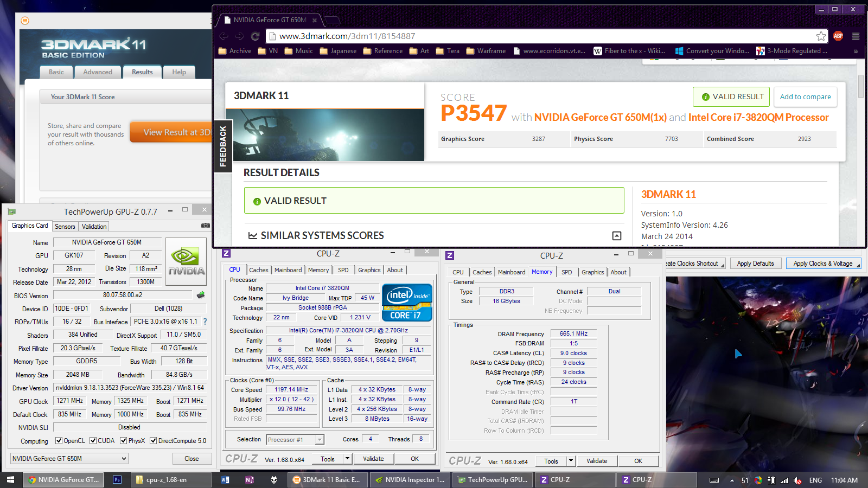Click the Close button in GPU-Z

pyautogui.click(x=192, y=459)
